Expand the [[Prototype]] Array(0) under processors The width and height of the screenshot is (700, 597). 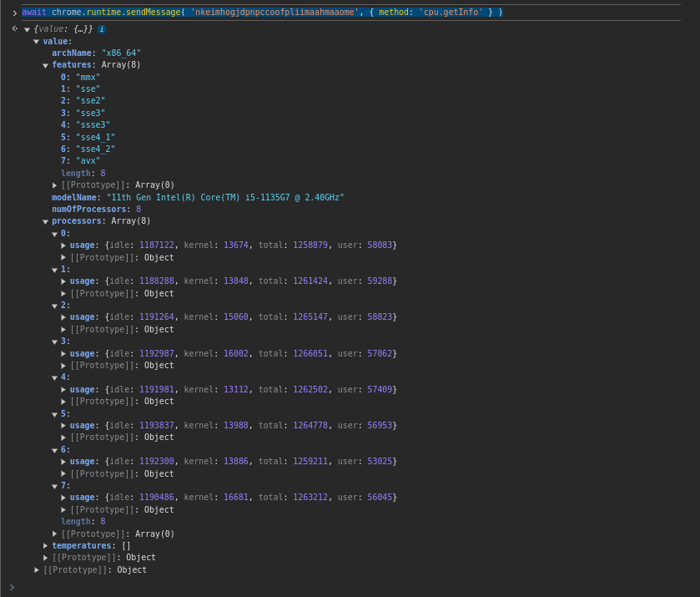(55, 534)
